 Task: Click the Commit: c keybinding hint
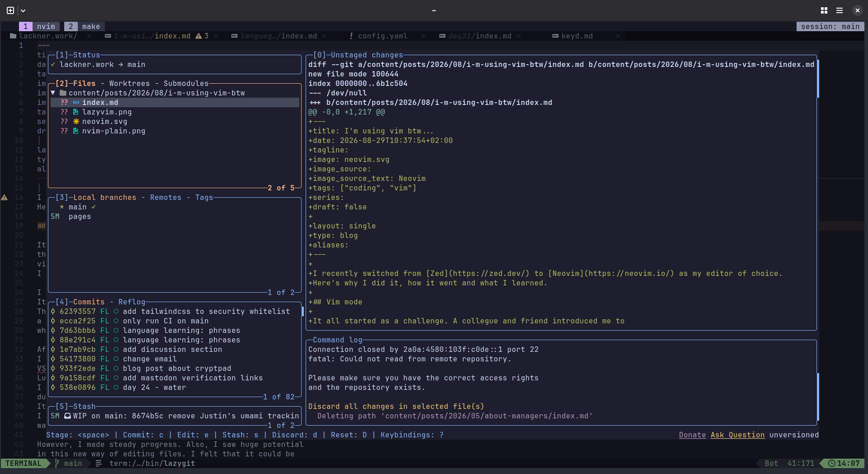coord(143,435)
